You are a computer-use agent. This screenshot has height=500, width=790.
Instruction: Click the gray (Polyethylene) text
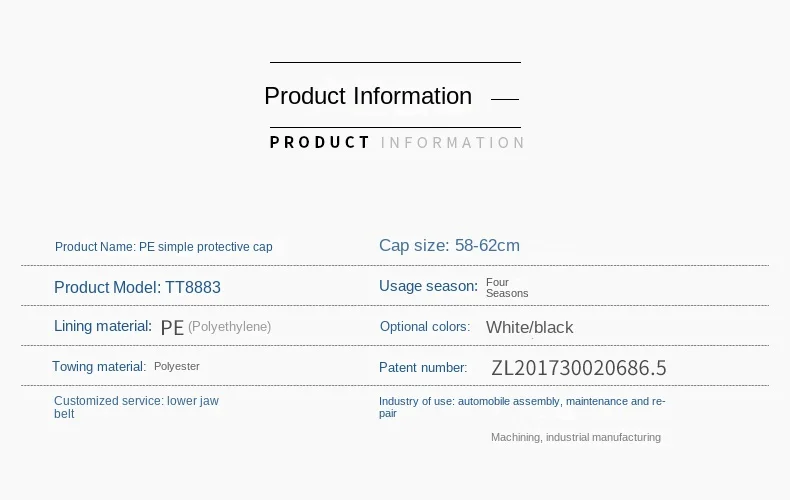point(230,327)
